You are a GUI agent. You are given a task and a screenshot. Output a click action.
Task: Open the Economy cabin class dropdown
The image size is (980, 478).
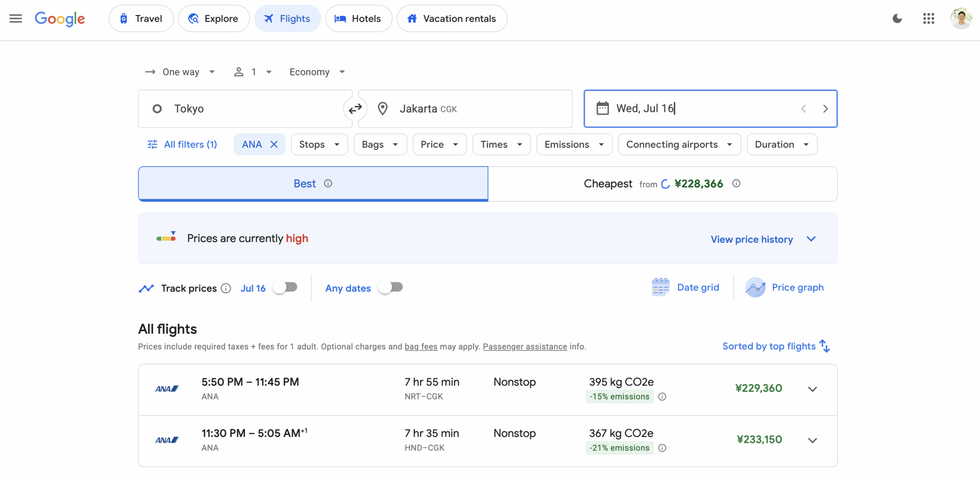click(x=317, y=72)
